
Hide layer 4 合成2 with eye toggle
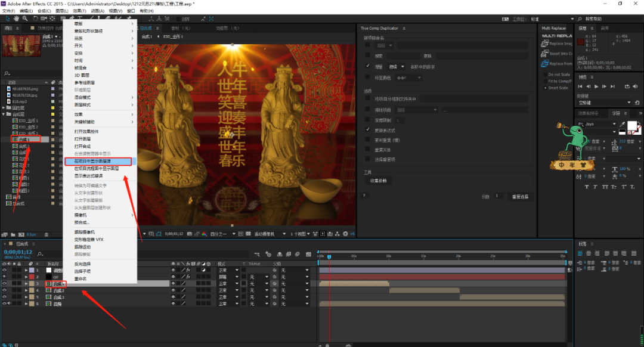5,290
